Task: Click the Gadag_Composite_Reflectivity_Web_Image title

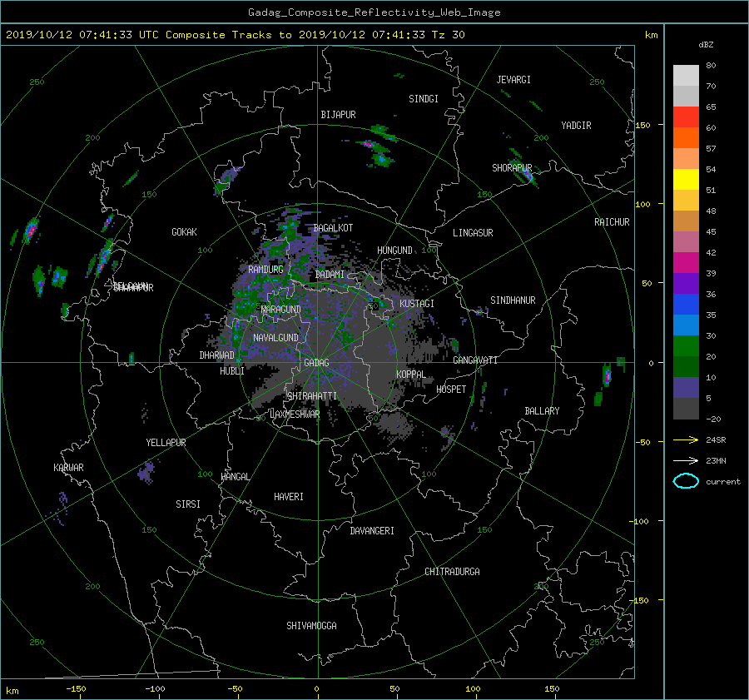Action: point(374,12)
